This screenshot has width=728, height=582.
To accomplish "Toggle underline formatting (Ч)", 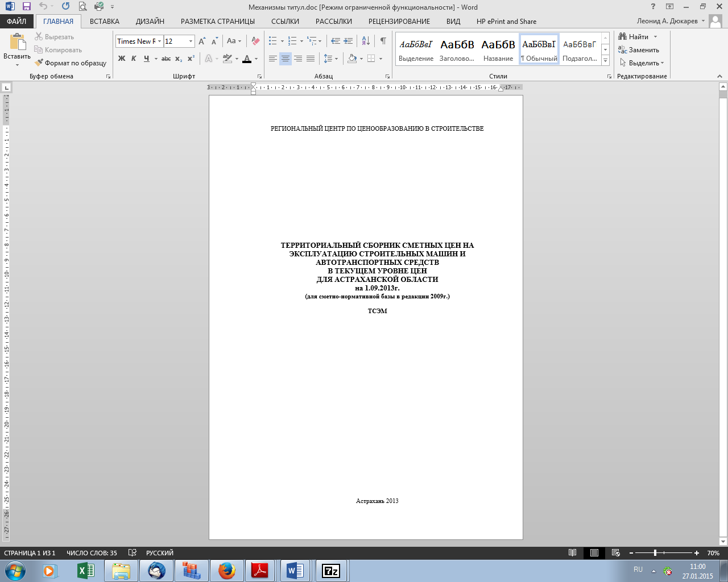I will pyautogui.click(x=146, y=59).
